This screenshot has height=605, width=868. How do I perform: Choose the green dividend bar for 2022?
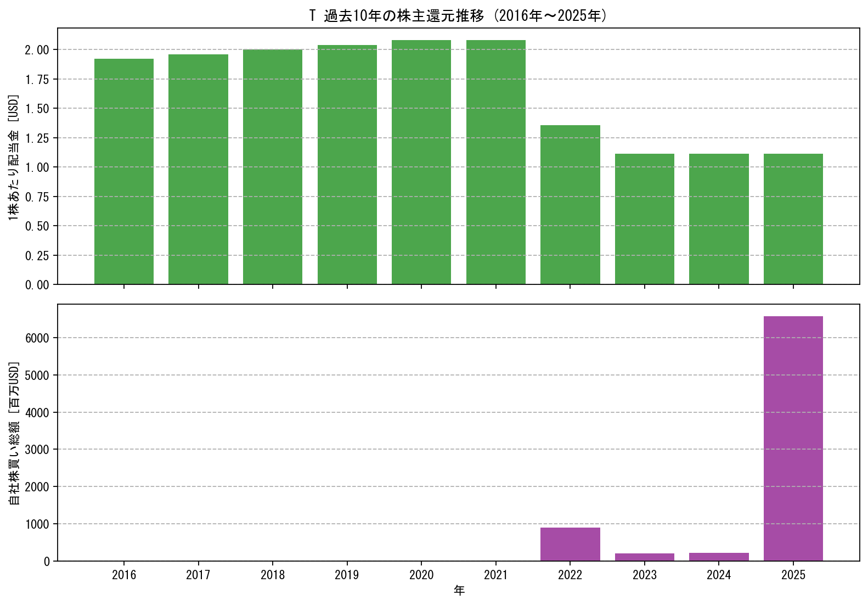point(570,205)
